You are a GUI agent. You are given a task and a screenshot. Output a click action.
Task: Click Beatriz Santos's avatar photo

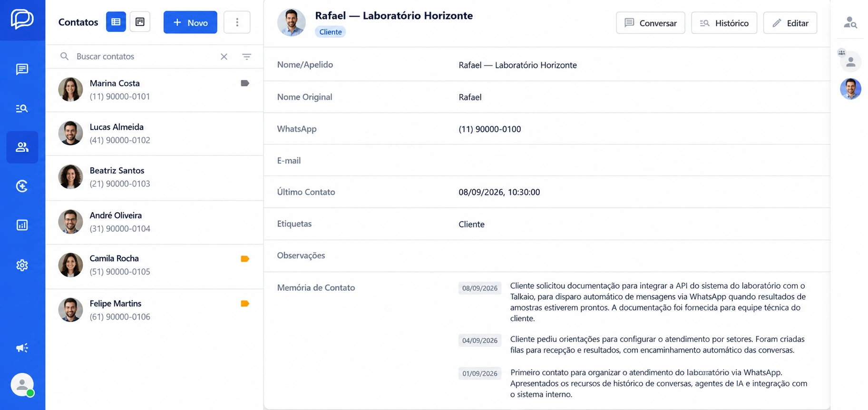pos(70,177)
